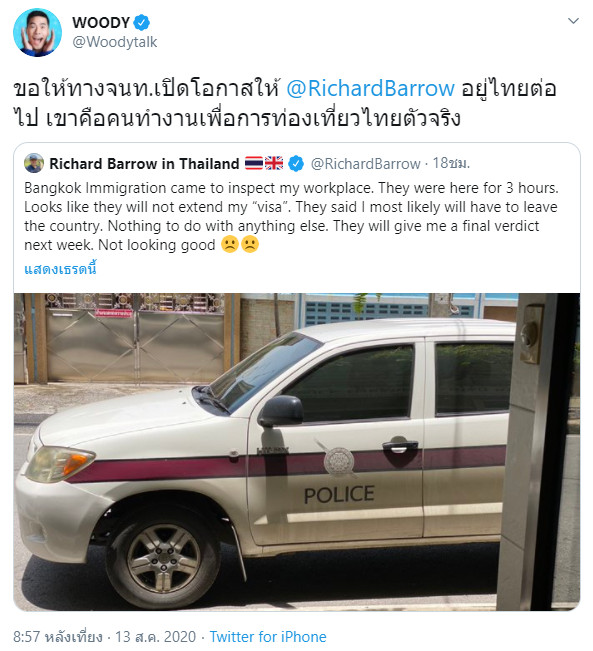Click the quoted tweet's verified badge
Image resolution: width=593 pixels, height=651 pixels.
coord(296,163)
